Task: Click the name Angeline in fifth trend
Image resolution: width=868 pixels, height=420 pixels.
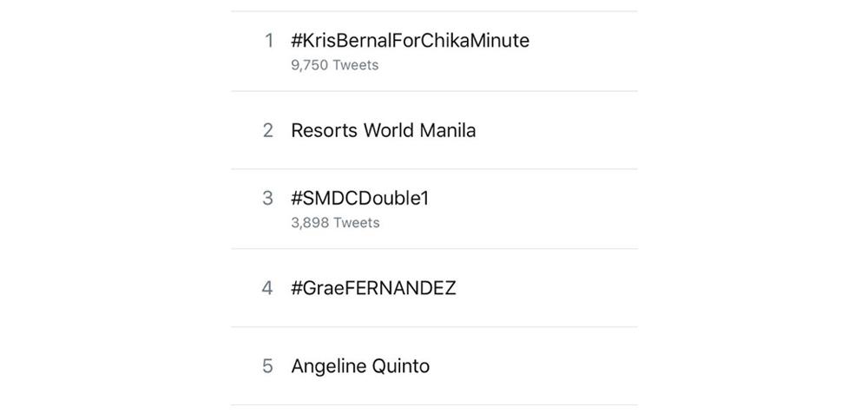Action: (x=328, y=366)
